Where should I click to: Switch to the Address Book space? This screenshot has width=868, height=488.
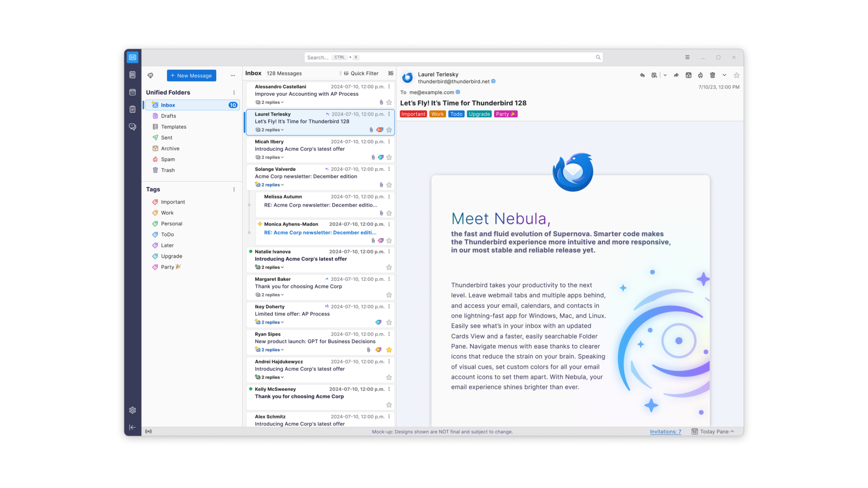coord(132,74)
